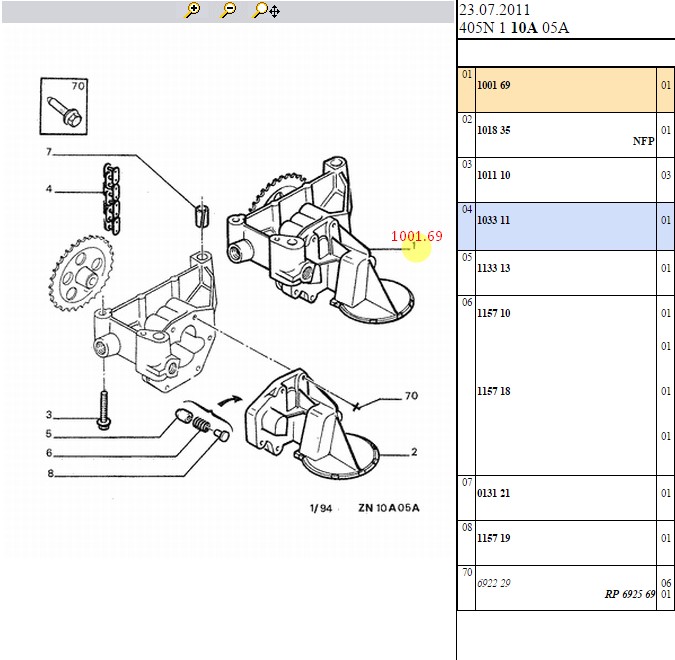This screenshot has height=660, width=675.
Task: Select superseded part 6922 29
Action: tap(493, 583)
